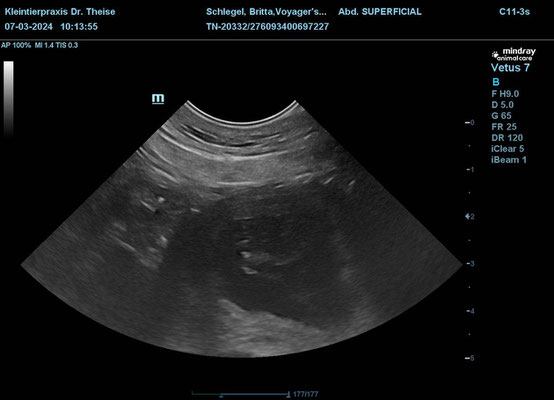
Task: Click the Mindray probe orientation marker
Action: 158,98
